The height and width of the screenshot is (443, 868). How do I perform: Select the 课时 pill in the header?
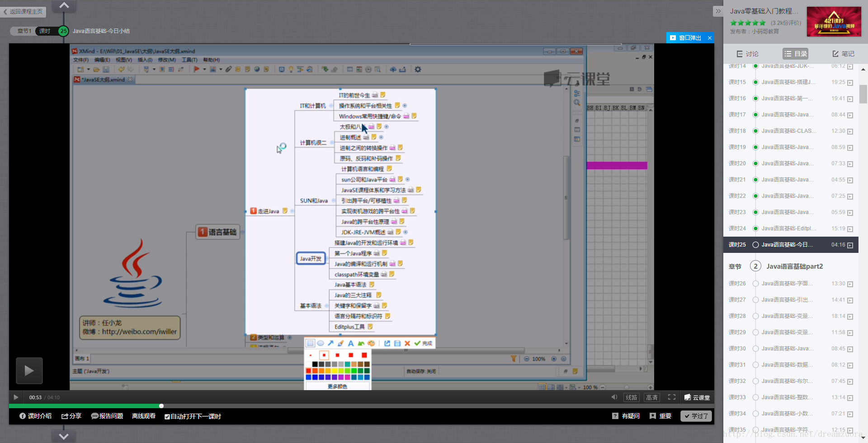point(45,31)
